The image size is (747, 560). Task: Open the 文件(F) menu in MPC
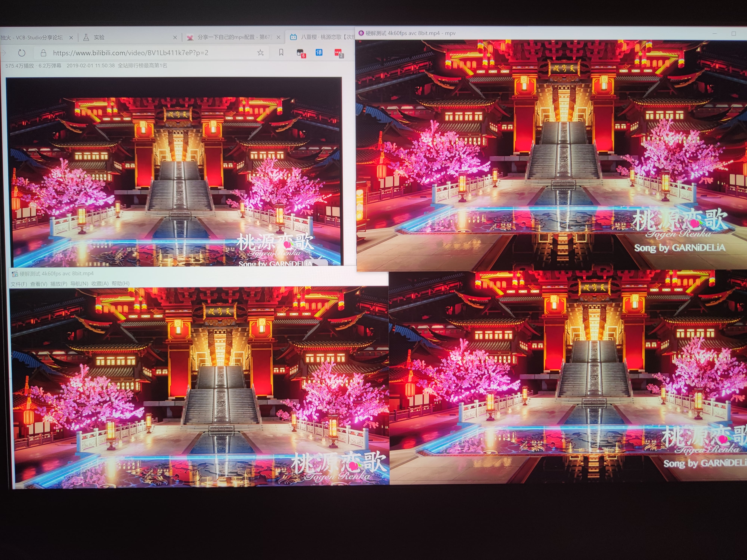(x=19, y=284)
